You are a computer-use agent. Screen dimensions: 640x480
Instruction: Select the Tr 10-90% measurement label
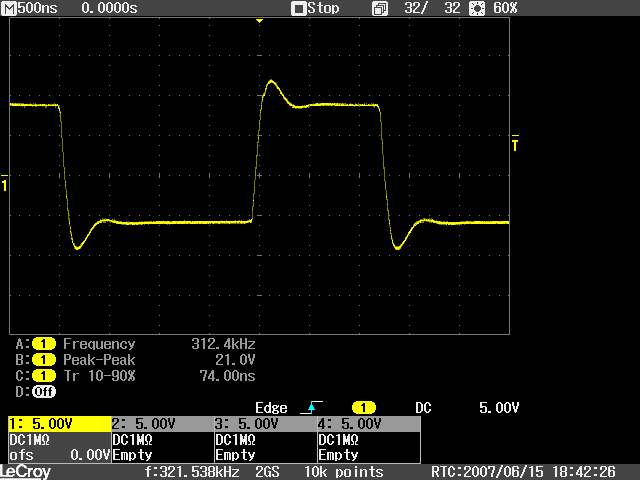[99, 376]
